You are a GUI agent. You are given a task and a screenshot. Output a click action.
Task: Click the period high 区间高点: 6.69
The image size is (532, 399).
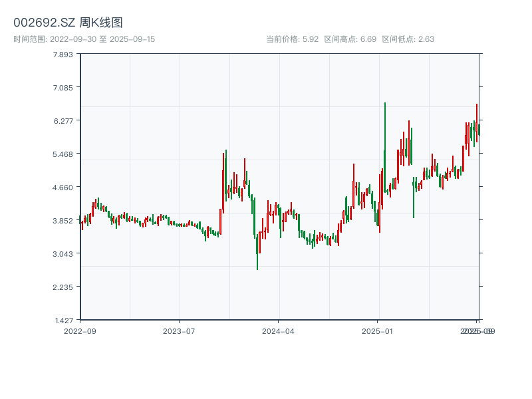tap(350, 39)
